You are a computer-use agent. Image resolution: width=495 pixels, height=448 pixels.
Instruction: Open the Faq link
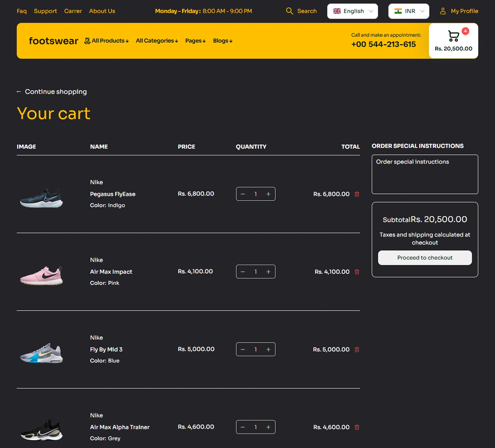[x=22, y=11]
